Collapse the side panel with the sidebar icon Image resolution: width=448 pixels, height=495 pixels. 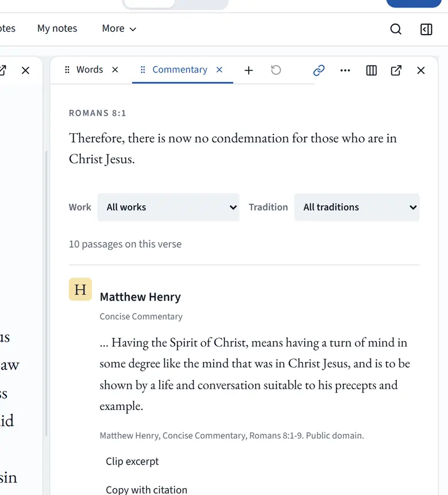426,29
